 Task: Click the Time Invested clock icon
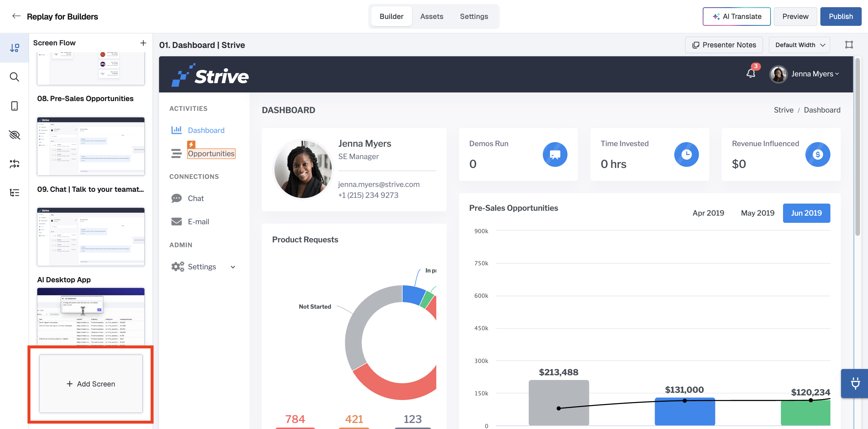click(686, 154)
